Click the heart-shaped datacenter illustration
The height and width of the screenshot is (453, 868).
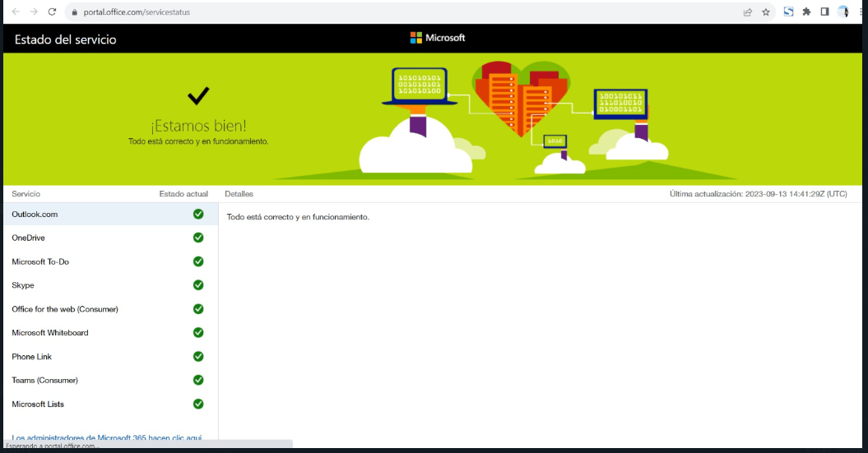(521, 99)
